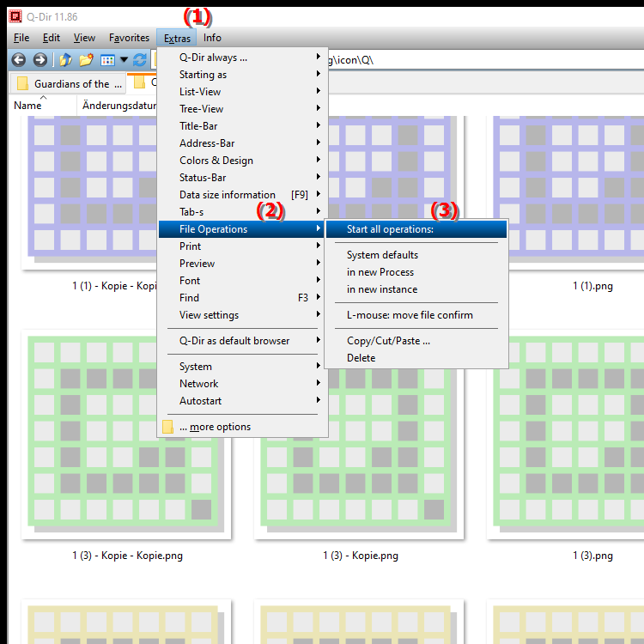The width and height of the screenshot is (644, 644).
Task: Open the view mode dropdown arrow
Action: click(x=124, y=60)
